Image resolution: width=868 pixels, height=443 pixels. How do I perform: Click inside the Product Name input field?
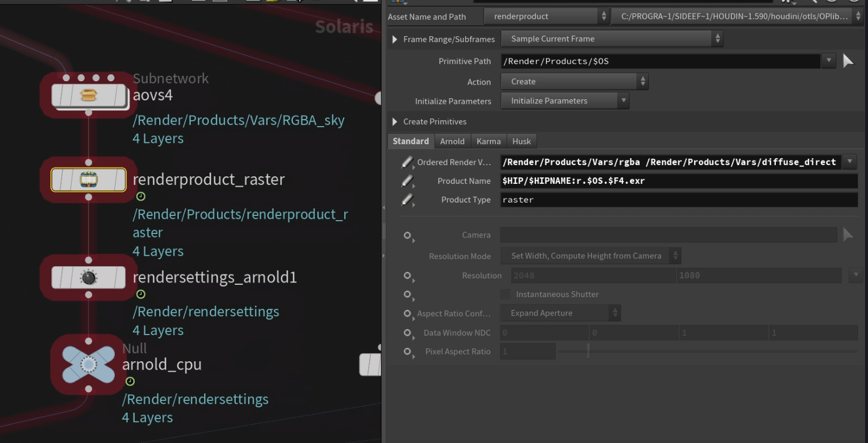pyautogui.click(x=642, y=181)
